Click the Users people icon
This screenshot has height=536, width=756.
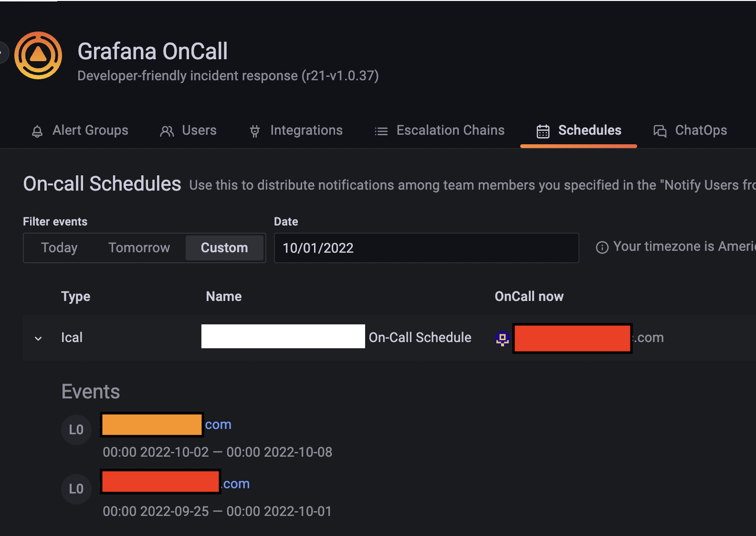tap(167, 130)
